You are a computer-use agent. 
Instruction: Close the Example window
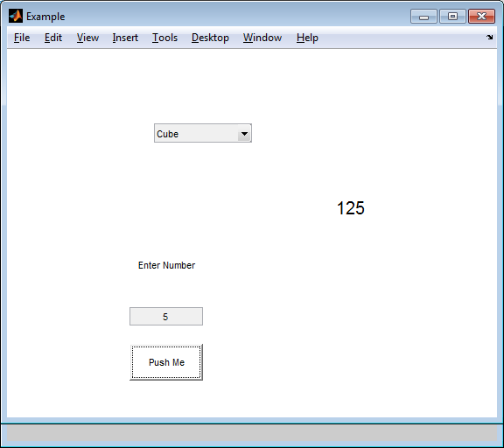[x=481, y=17]
